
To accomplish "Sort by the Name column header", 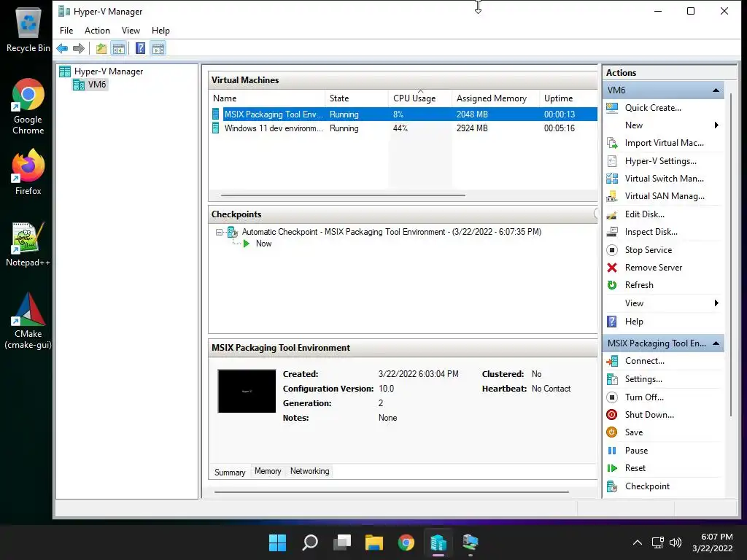I will click(267, 98).
